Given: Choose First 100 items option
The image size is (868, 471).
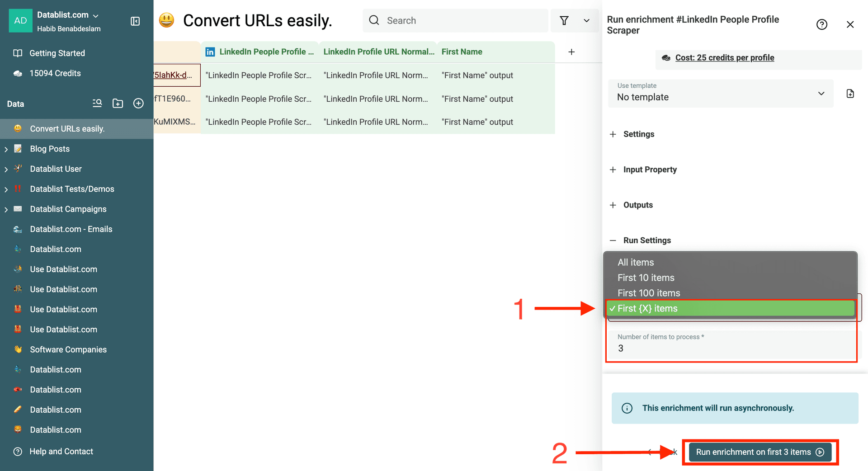Looking at the screenshot, I should 649,293.
